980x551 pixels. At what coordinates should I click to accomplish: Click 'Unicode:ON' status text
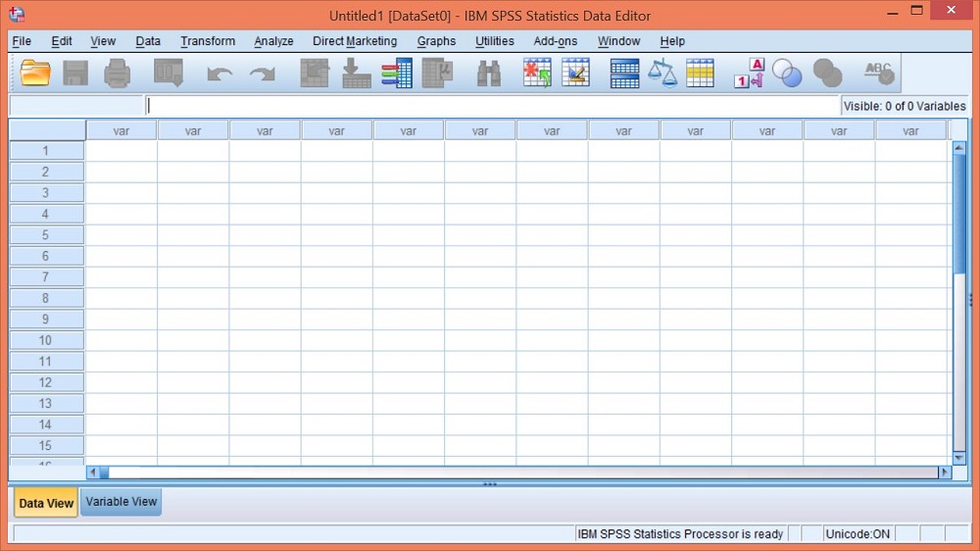point(857,534)
